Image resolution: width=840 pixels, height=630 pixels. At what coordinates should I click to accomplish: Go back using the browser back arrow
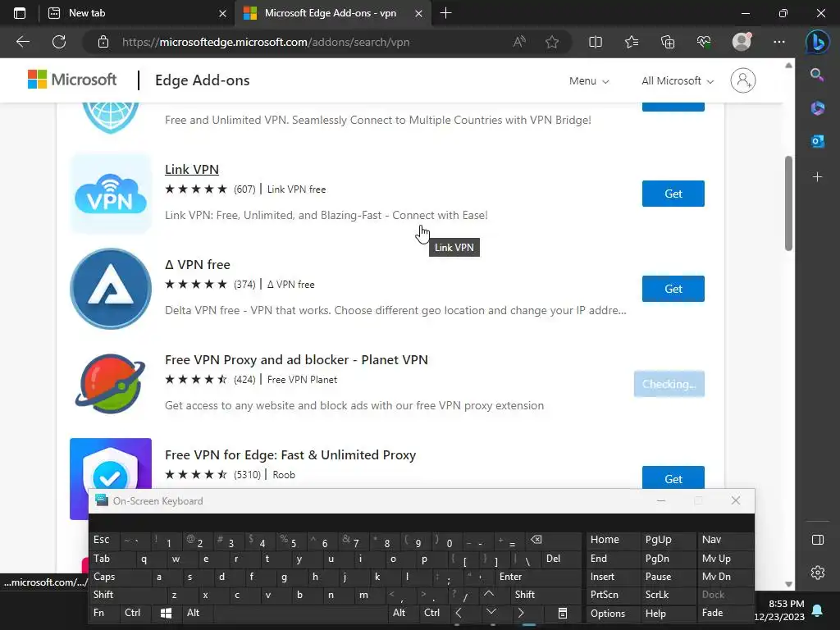22,42
